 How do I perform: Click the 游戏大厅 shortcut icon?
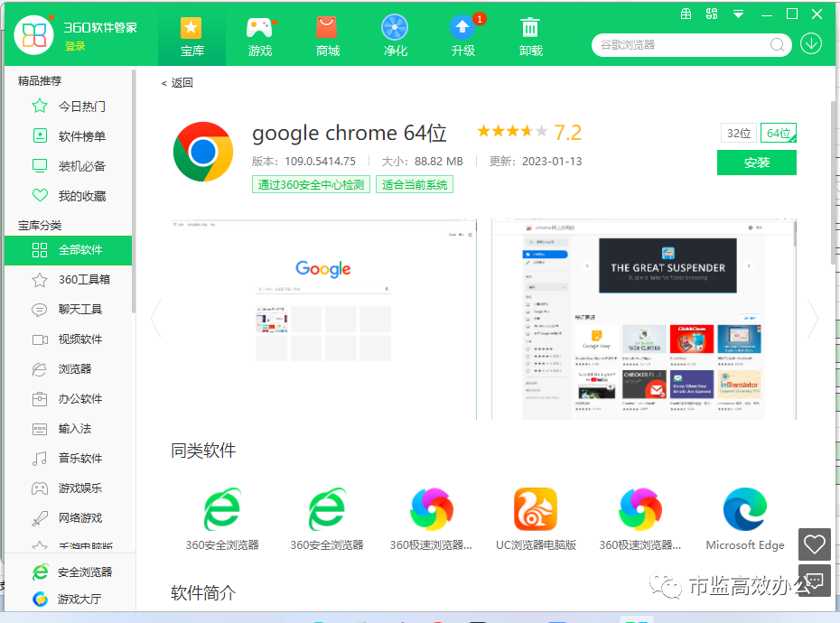(40, 599)
